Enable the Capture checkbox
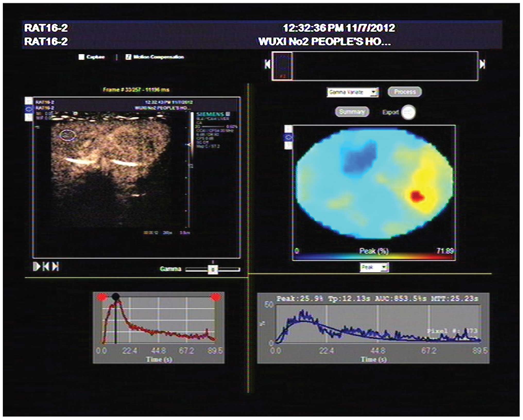 tap(81, 57)
